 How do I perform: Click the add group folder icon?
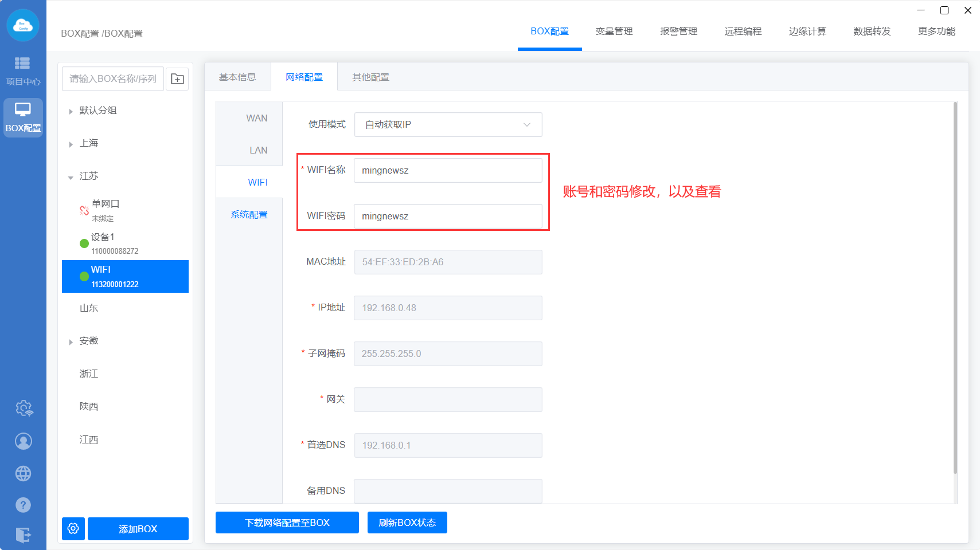(x=177, y=79)
